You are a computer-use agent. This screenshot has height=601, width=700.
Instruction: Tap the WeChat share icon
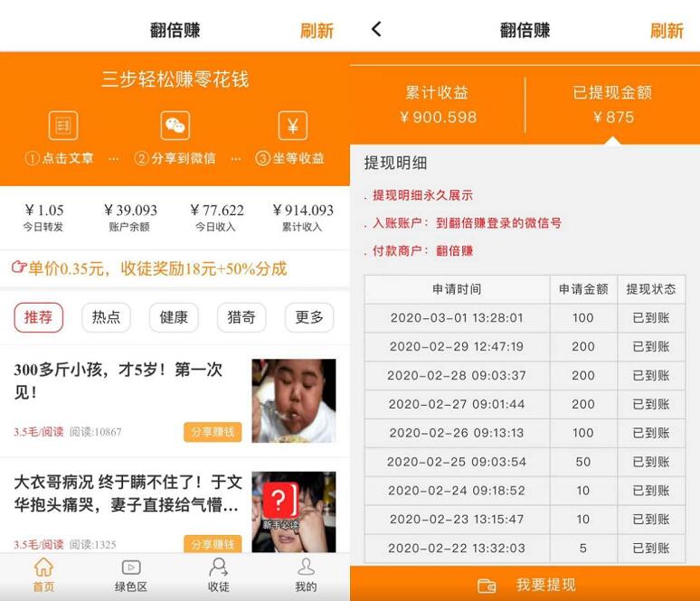point(175,126)
